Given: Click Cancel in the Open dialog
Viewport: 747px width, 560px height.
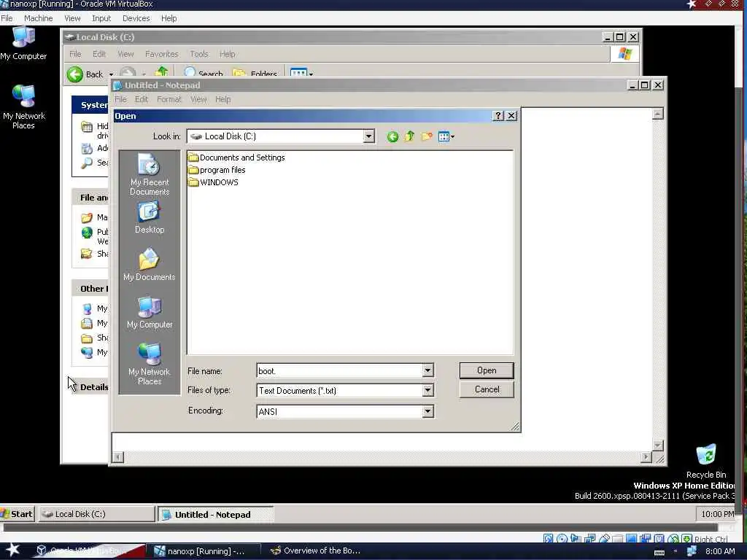Looking at the screenshot, I should pyautogui.click(x=487, y=389).
